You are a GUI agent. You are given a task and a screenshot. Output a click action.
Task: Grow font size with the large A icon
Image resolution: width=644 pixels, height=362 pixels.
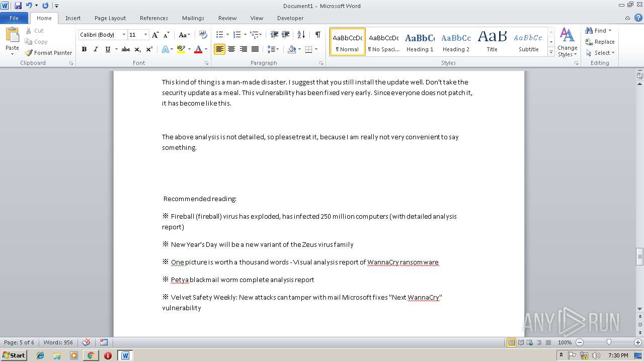click(155, 35)
